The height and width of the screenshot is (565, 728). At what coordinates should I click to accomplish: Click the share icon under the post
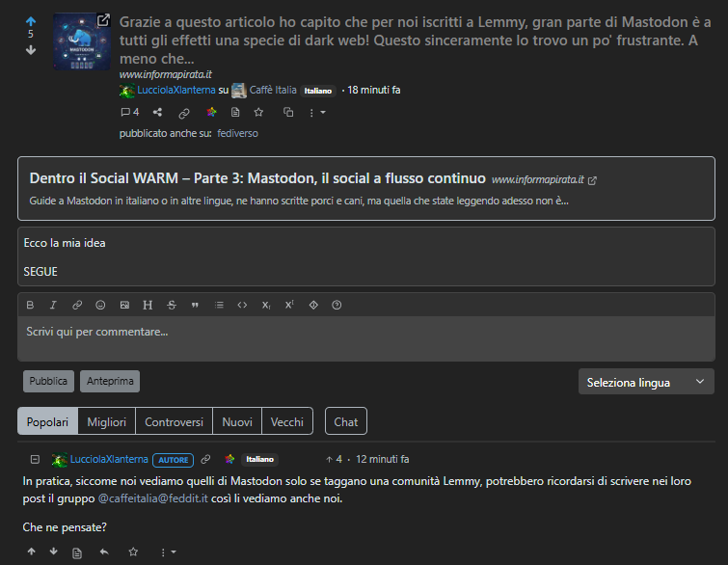point(158,113)
